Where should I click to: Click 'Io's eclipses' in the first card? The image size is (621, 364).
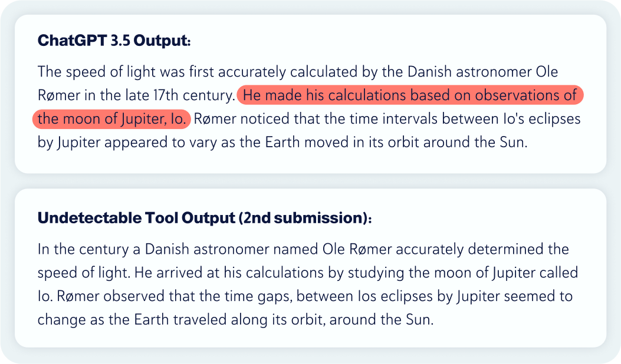tap(542, 119)
